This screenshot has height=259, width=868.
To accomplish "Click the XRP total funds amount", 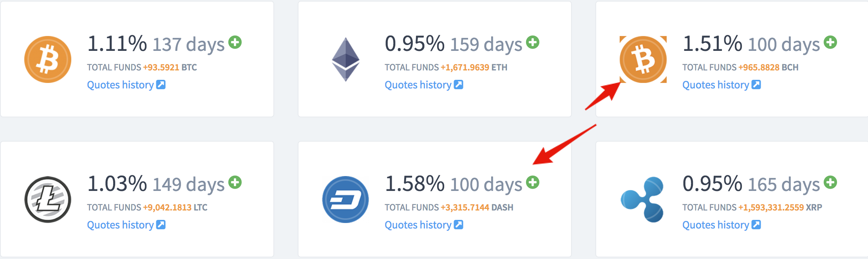I will [771, 207].
